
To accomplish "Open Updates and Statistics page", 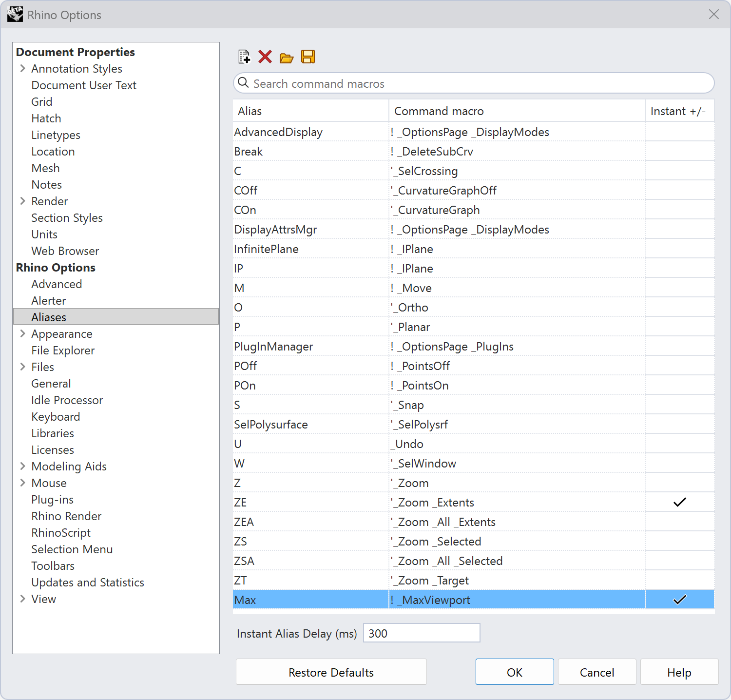I will pyautogui.click(x=88, y=583).
